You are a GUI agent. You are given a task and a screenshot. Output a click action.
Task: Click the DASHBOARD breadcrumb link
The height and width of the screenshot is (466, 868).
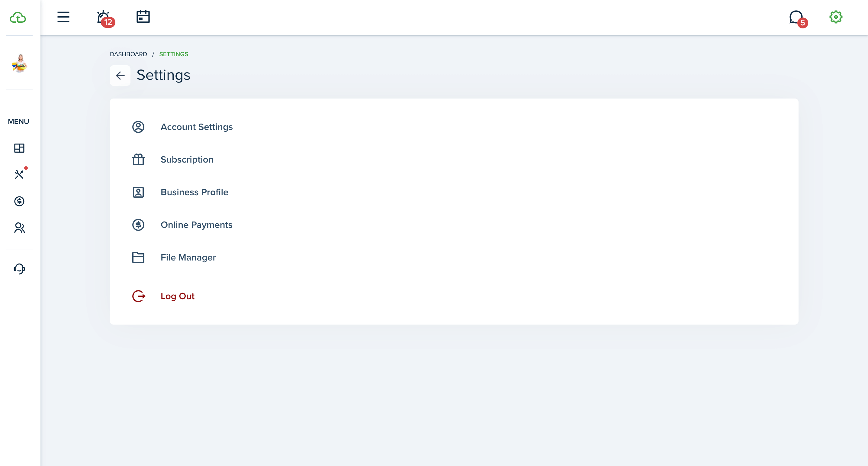pyautogui.click(x=128, y=54)
